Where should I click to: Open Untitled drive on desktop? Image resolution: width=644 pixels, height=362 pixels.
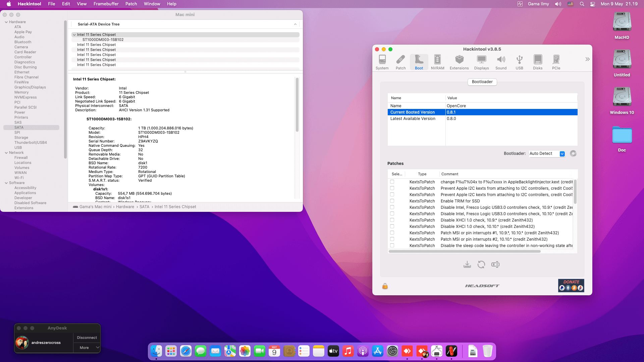point(622,63)
